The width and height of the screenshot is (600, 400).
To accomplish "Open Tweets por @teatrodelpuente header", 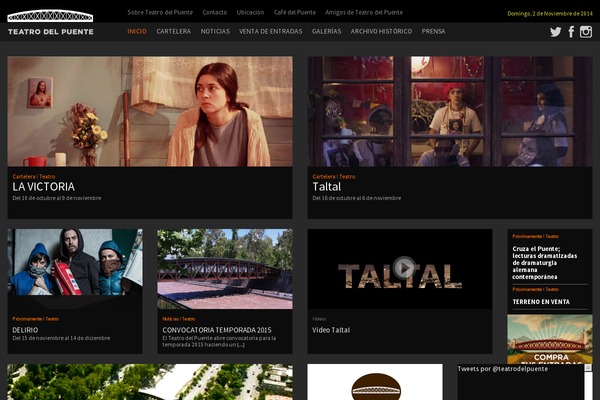I will click(502, 369).
